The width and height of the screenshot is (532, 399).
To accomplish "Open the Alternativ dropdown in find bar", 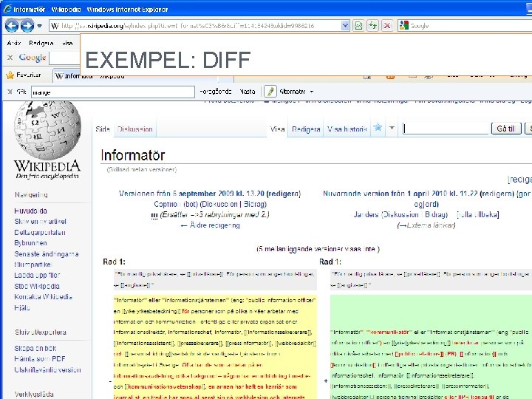I will [296, 92].
